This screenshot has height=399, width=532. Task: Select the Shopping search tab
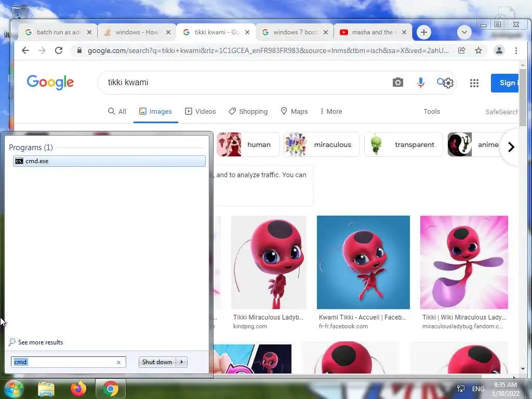tap(248, 111)
